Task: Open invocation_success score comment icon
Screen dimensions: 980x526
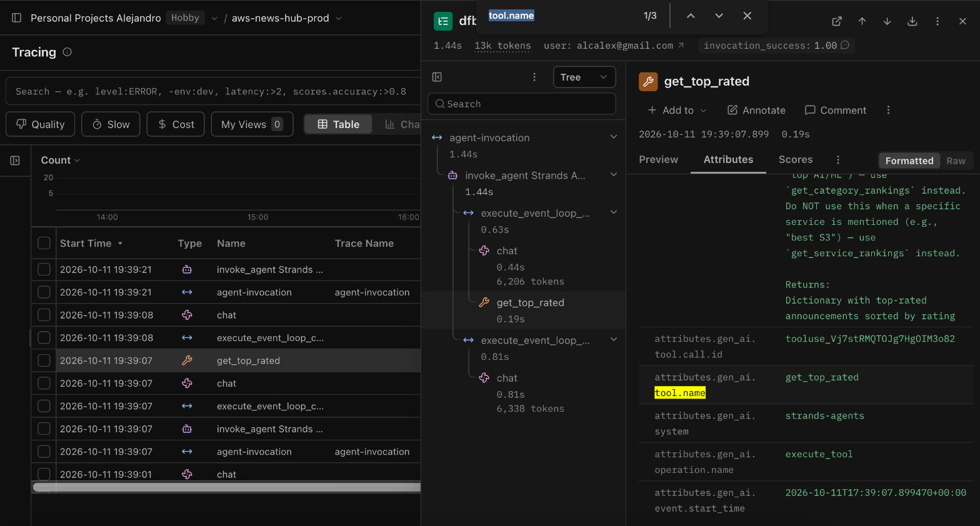Action: coord(845,45)
